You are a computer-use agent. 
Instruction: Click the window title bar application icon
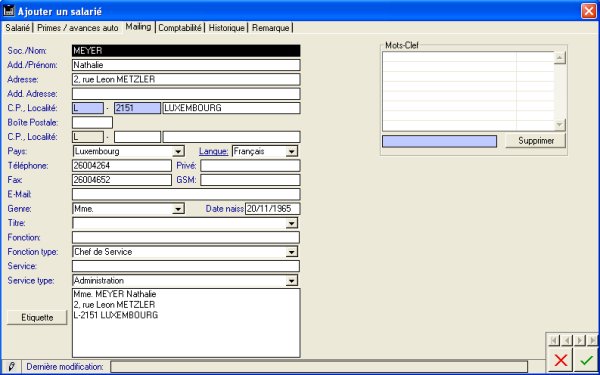[8, 10]
